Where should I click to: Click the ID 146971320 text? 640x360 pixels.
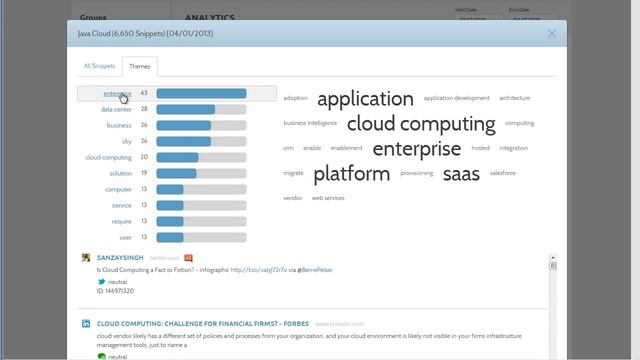115,291
